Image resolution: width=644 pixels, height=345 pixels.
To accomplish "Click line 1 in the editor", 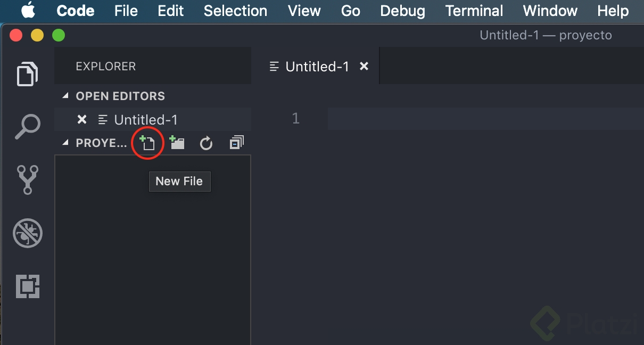I will [x=485, y=118].
